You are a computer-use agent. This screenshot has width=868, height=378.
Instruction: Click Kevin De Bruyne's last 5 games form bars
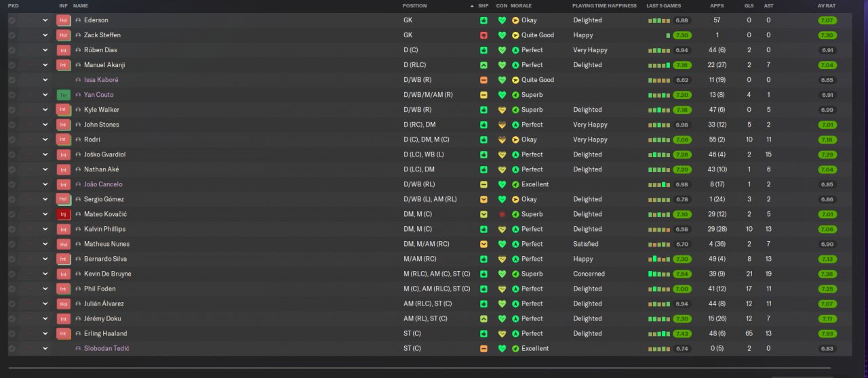(659, 274)
